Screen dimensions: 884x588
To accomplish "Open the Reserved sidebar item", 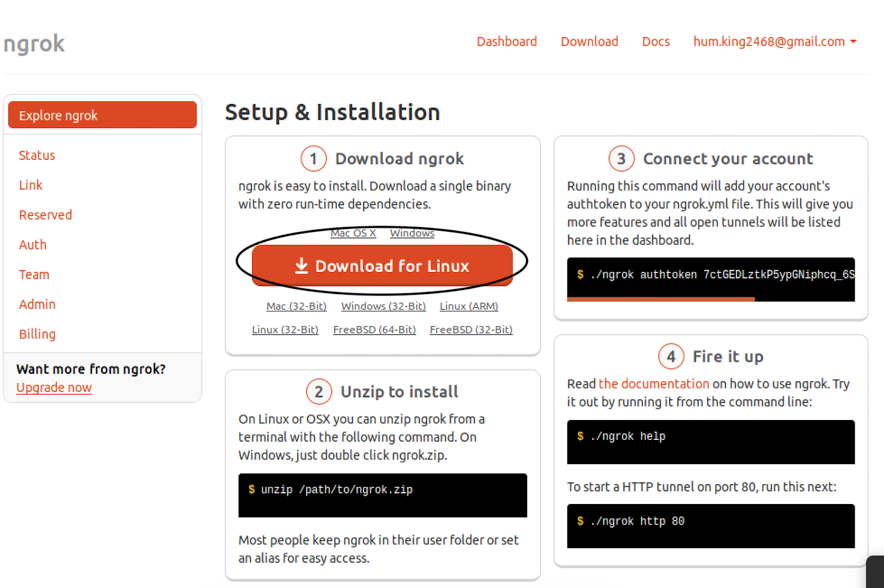I will pyautogui.click(x=45, y=215).
